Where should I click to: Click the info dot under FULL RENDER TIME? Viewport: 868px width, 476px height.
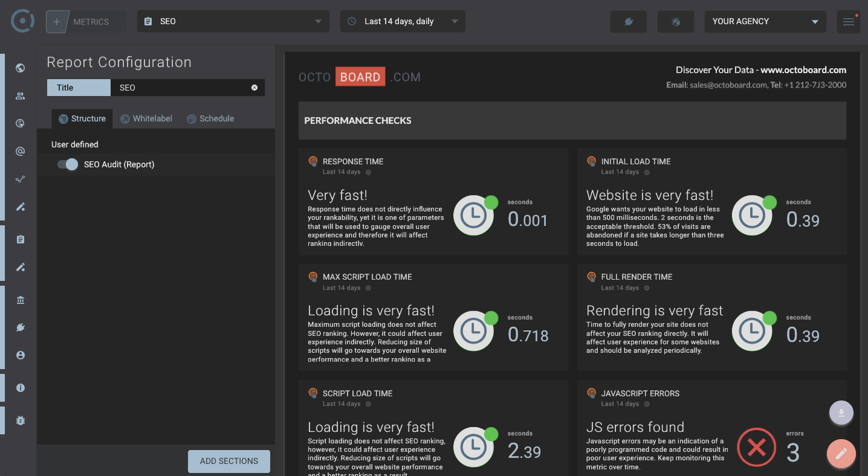click(647, 288)
